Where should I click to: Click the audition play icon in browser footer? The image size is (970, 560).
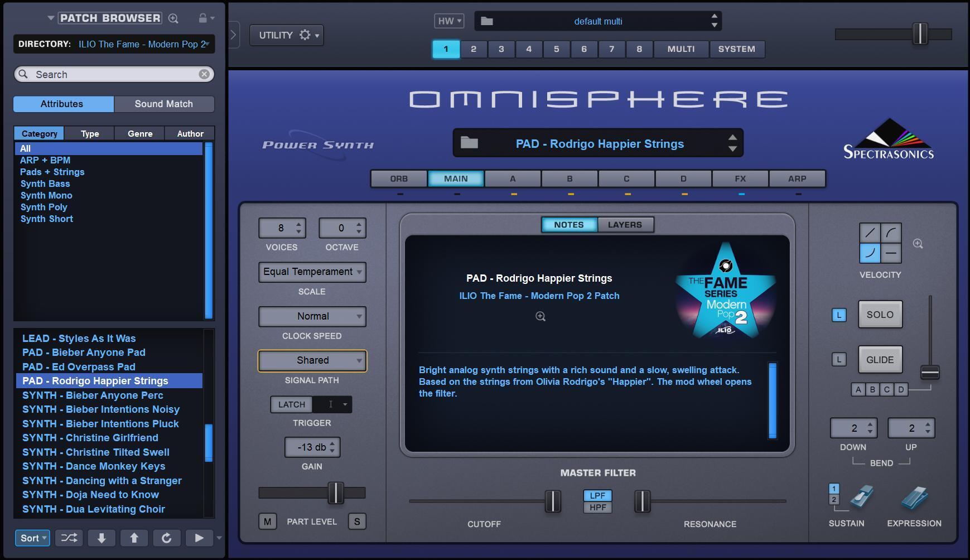(x=199, y=538)
